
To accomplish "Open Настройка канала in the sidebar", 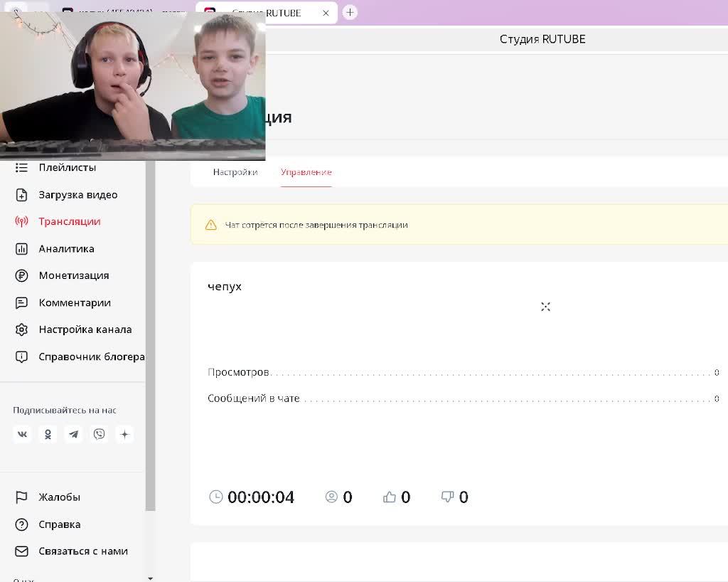I will click(x=85, y=330).
